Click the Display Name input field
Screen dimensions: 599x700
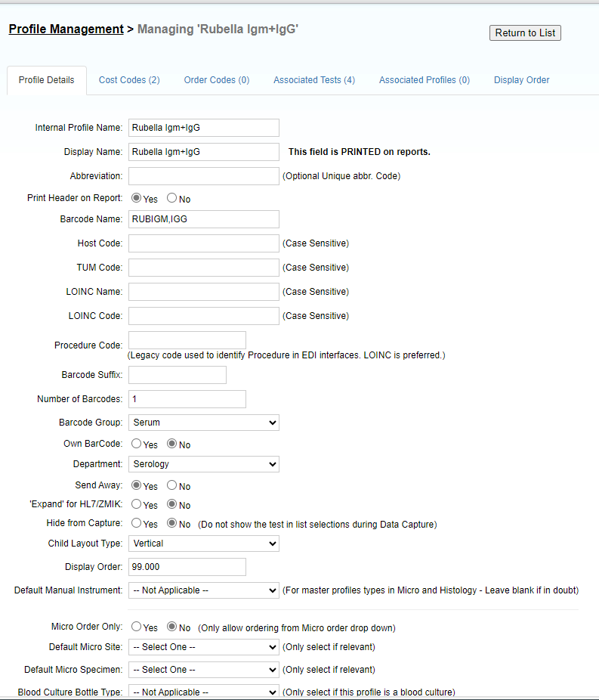(204, 152)
